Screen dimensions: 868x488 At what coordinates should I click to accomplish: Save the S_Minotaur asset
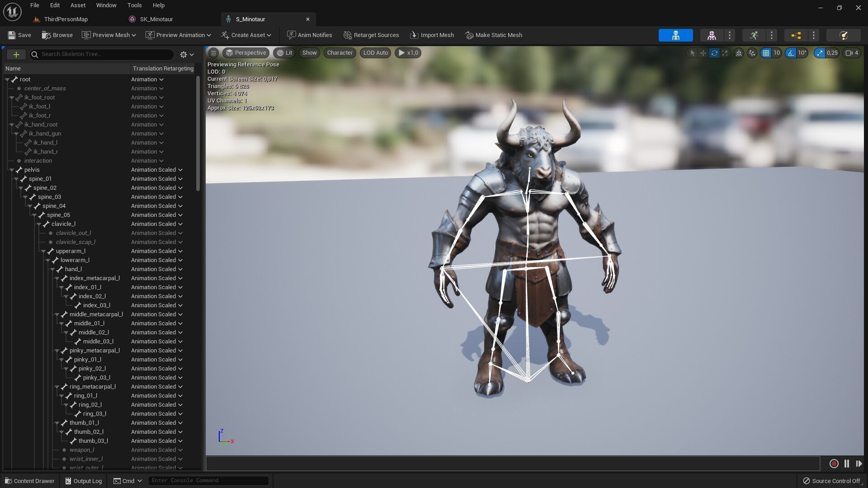click(19, 35)
